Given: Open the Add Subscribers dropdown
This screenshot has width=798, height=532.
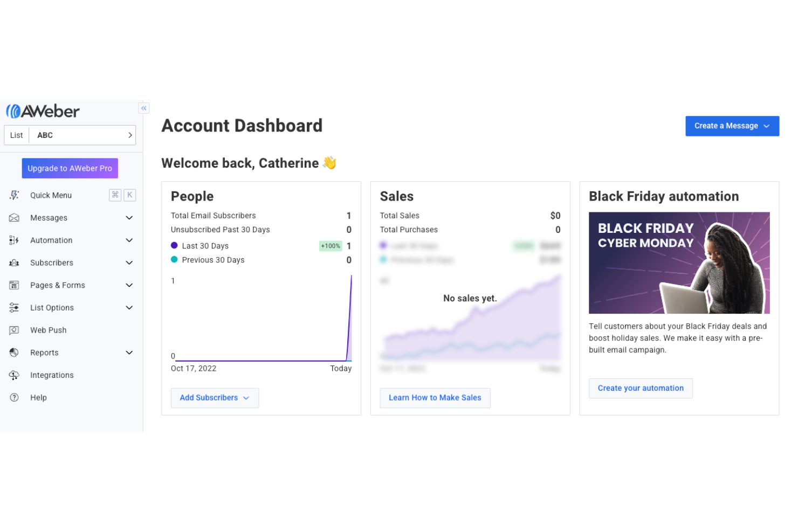Looking at the screenshot, I should coord(215,398).
